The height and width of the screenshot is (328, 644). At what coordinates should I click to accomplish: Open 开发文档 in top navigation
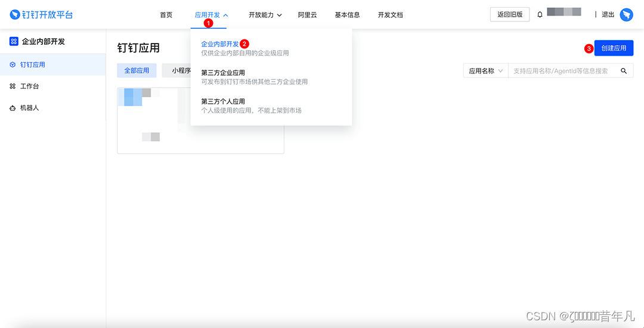[x=390, y=15]
